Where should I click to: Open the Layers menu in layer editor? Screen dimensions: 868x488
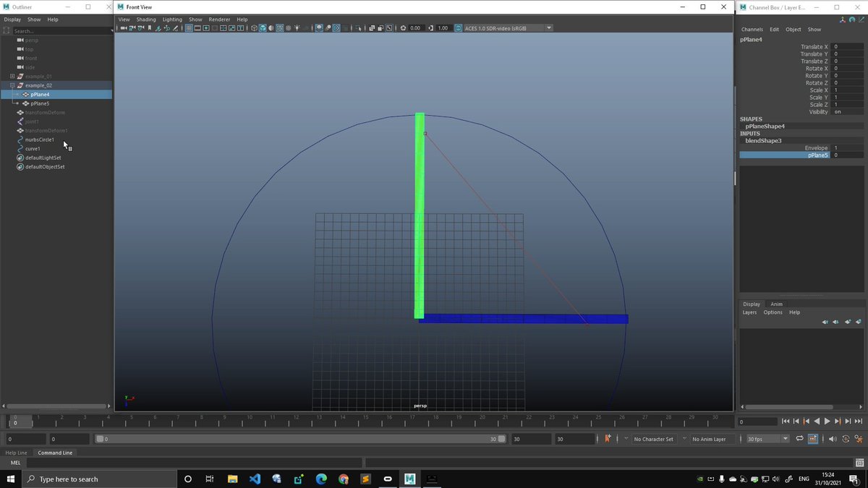pyautogui.click(x=749, y=312)
